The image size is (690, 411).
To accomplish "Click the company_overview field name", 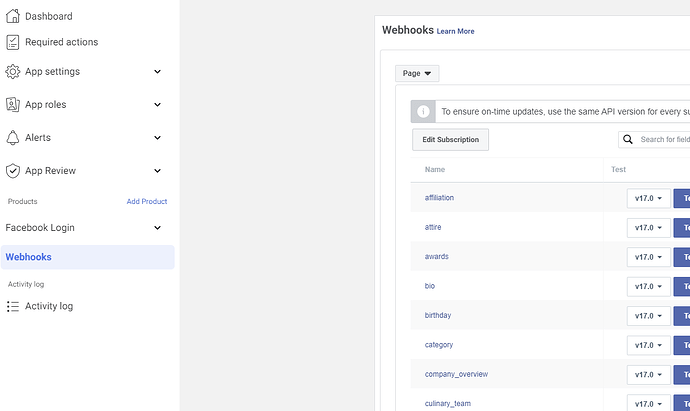I will 456,374.
